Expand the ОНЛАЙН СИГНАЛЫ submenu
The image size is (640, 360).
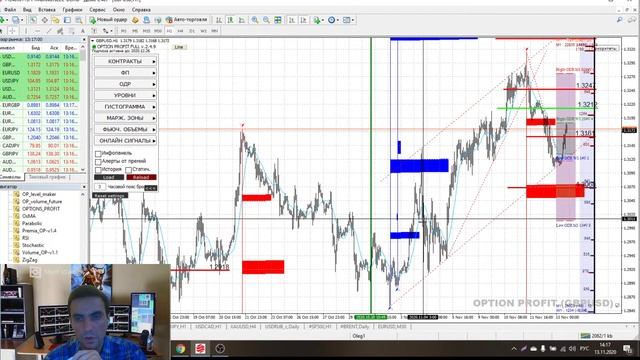pos(125,141)
